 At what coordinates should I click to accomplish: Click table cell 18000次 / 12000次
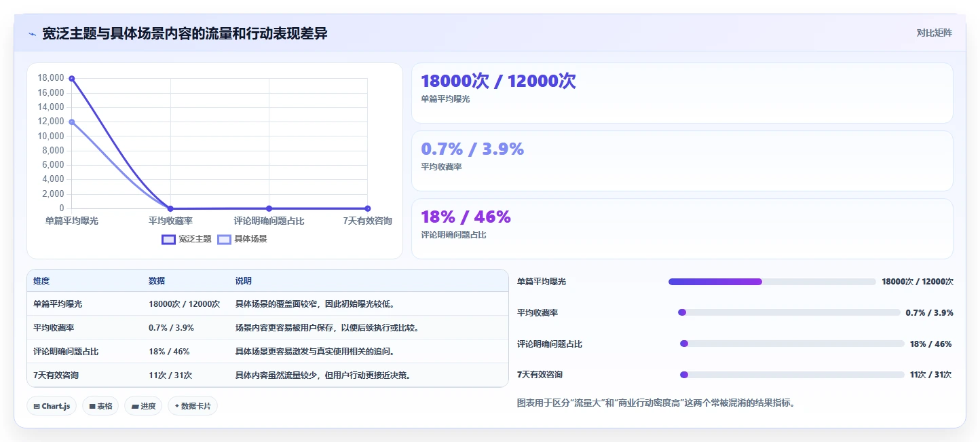coord(184,304)
